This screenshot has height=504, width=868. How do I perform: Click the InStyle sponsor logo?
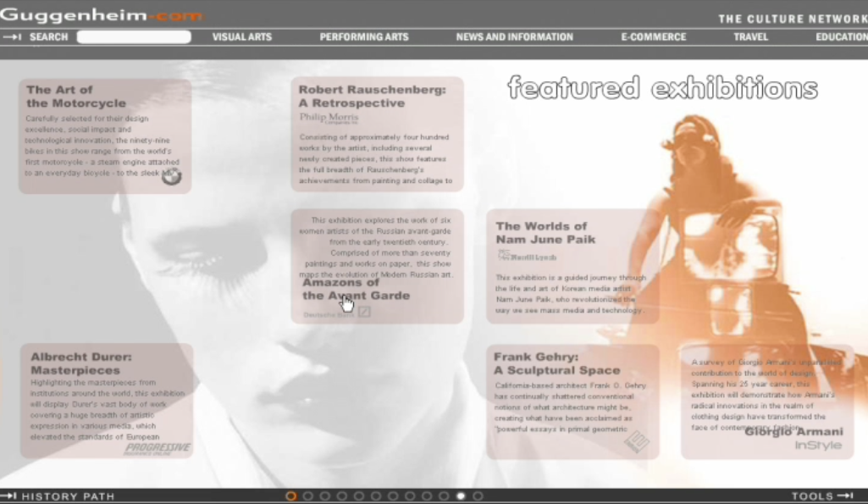click(x=818, y=446)
